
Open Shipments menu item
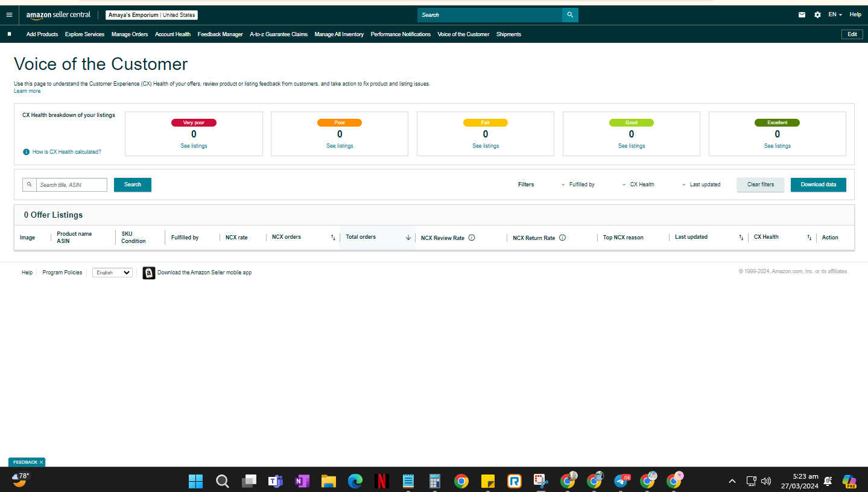pyautogui.click(x=508, y=34)
